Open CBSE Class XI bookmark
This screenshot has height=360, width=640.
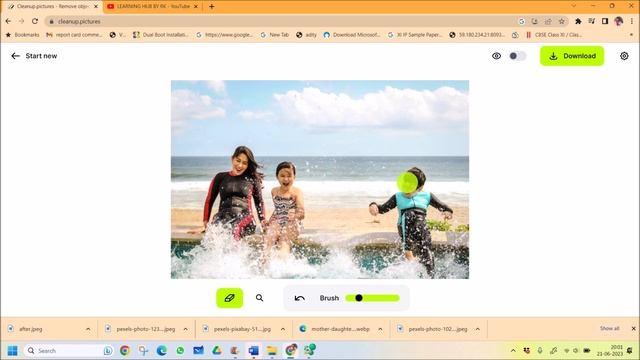pyautogui.click(x=554, y=35)
